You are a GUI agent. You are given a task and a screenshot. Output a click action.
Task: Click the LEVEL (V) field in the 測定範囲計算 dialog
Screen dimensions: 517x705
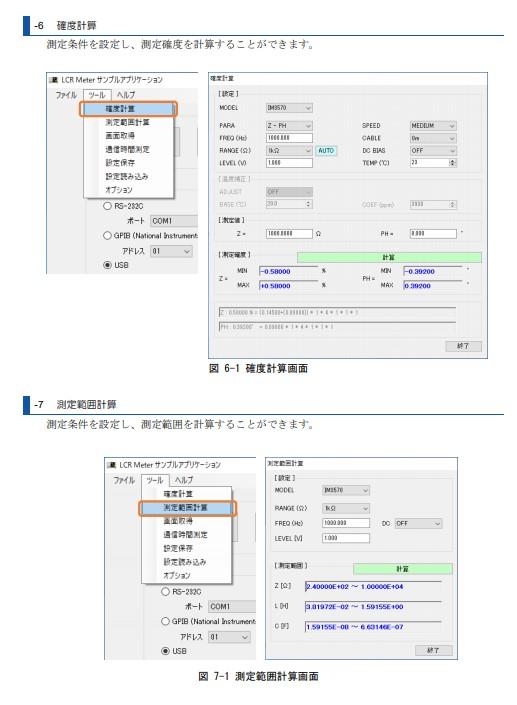coord(346,538)
